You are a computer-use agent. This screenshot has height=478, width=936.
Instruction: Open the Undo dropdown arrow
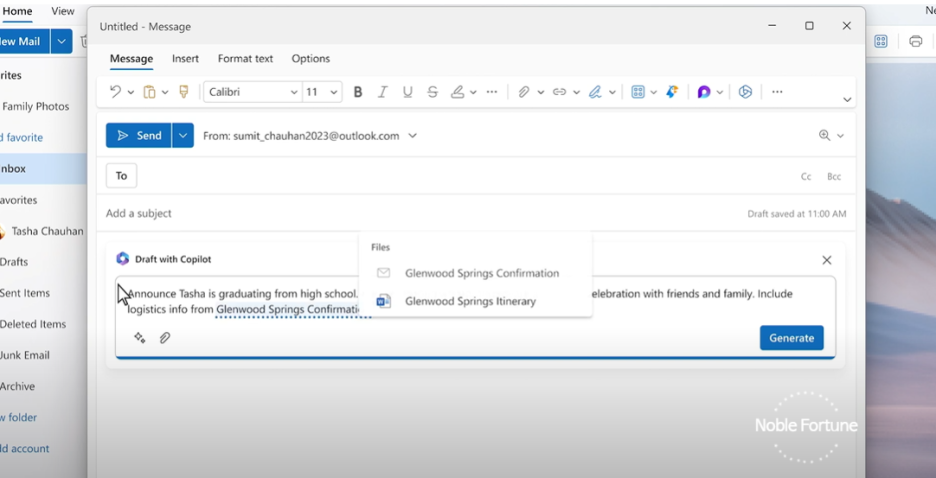(131, 92)
